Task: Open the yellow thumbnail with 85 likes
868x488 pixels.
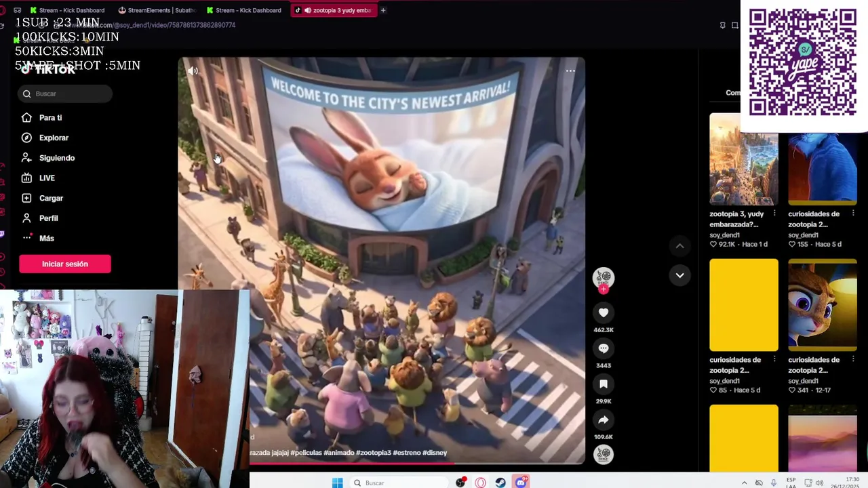Action: point(744,305)
